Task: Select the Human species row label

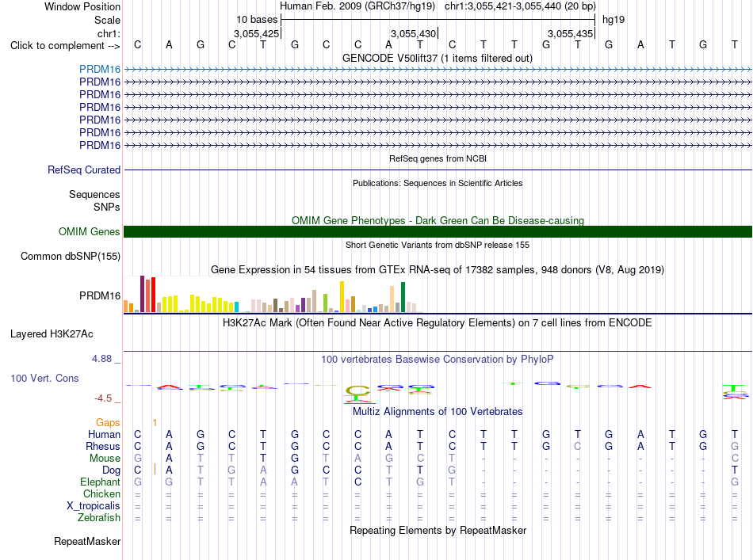Action: pyautogui.click(x=104, y=434)
